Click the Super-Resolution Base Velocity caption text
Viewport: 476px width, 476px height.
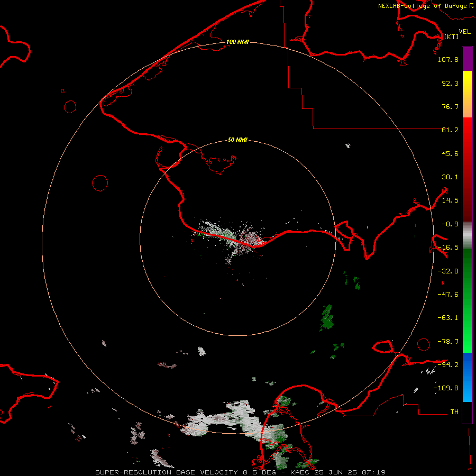coord(241,472)
